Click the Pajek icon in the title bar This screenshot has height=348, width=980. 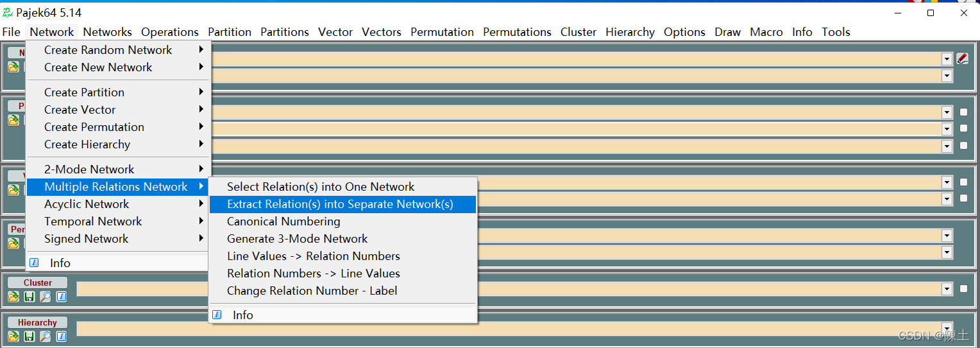pos(8,13)
